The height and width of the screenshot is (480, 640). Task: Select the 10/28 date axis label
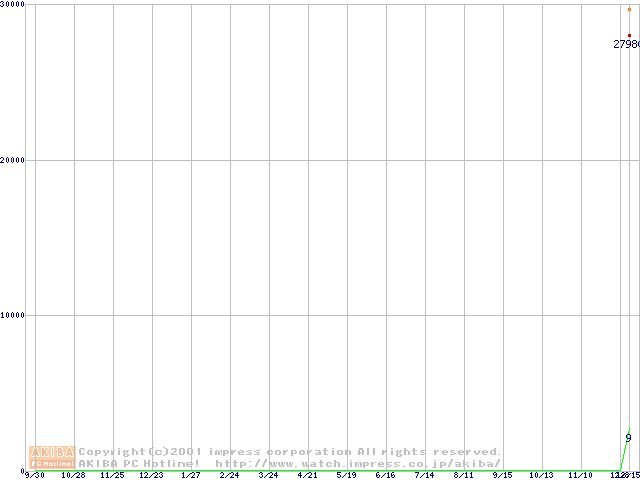click(x=73, y=475)
